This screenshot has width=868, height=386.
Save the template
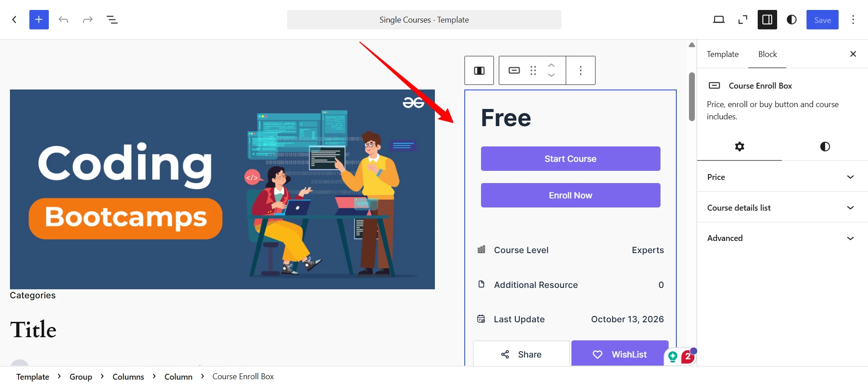point(822,19)
